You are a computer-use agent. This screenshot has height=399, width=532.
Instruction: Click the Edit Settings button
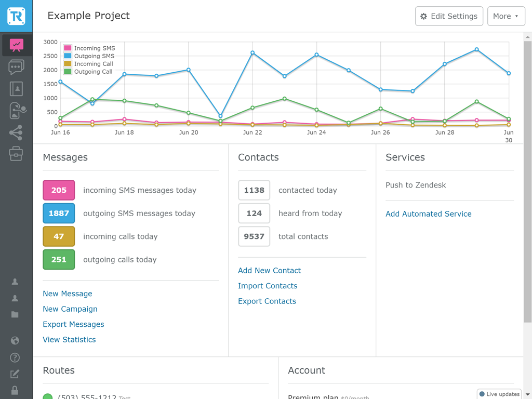click(449, 16)
